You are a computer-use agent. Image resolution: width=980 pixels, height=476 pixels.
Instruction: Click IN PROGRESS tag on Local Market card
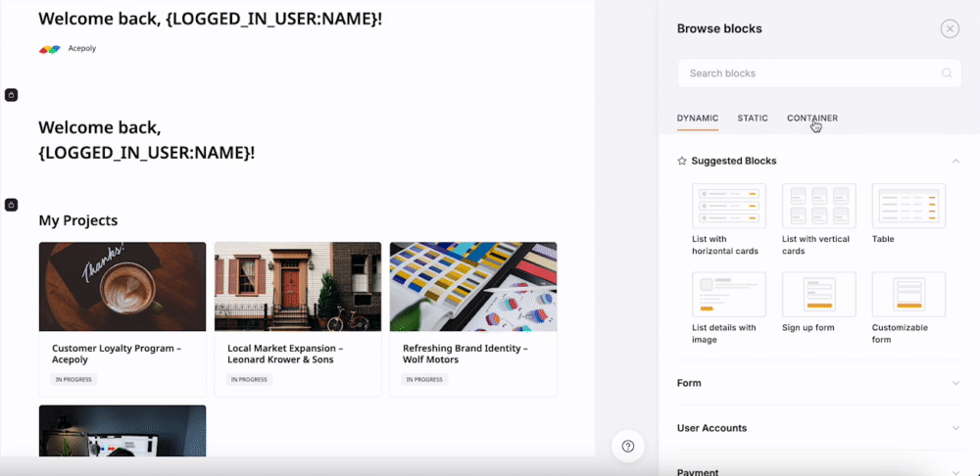[249, 379]
